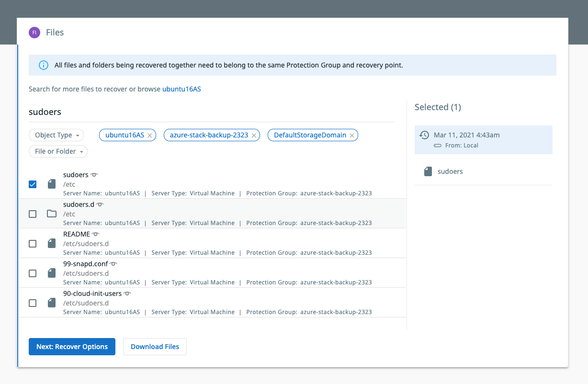This screenshot has height=384, width=588.
Task: Open the ubuntu16AS browse link
Action: pyautogui.click(x=181, y=89)
